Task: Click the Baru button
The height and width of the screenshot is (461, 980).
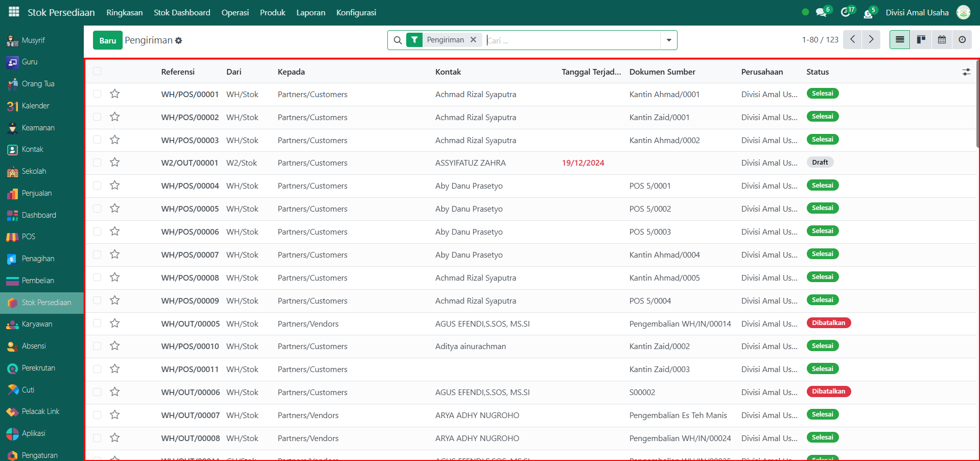Action: 107,40
